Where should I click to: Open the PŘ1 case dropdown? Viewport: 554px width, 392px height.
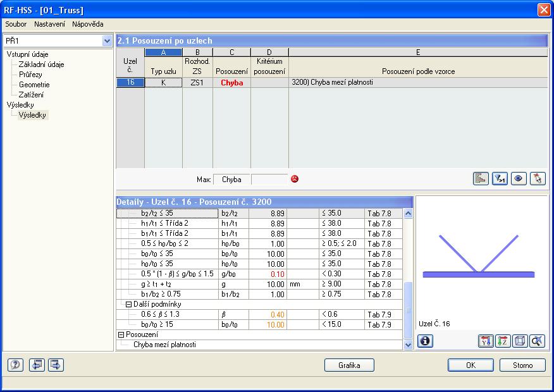[107, 41]
